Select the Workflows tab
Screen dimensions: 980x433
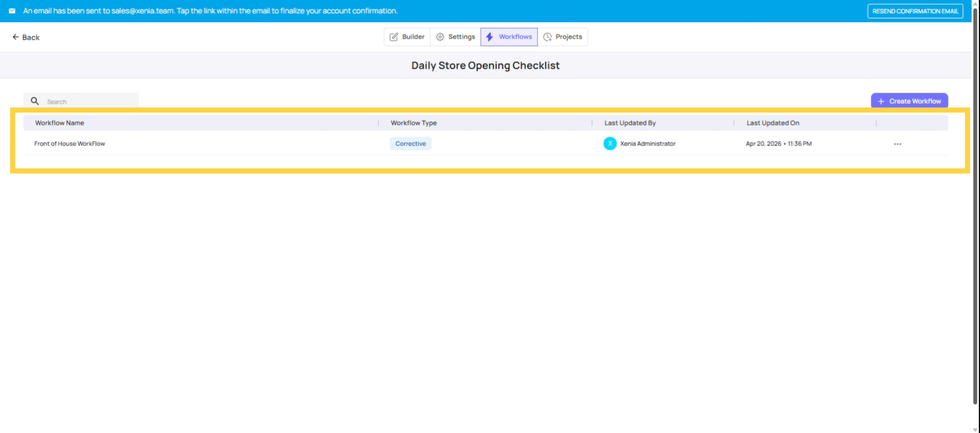coord(509,37)
